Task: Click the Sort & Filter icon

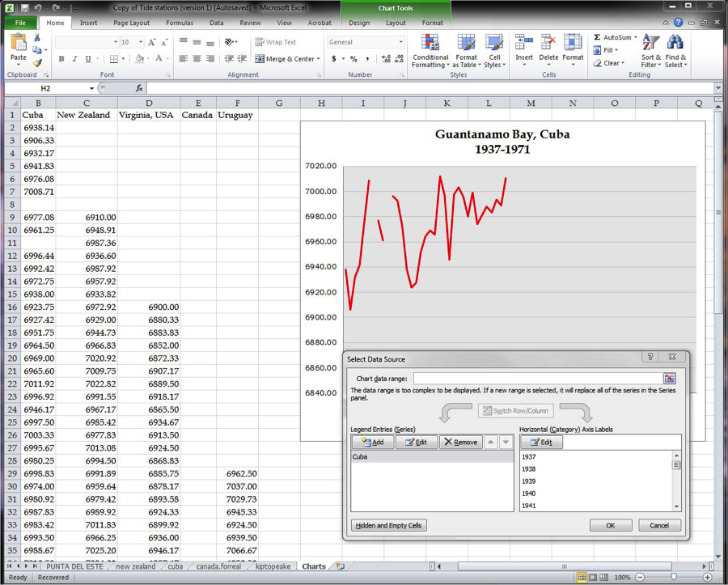Action: 651,50
